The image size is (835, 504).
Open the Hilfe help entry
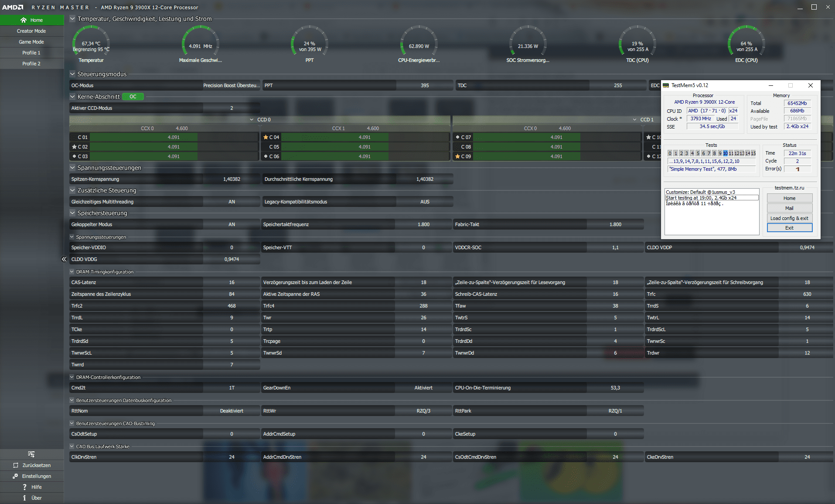tap(32, 487)
